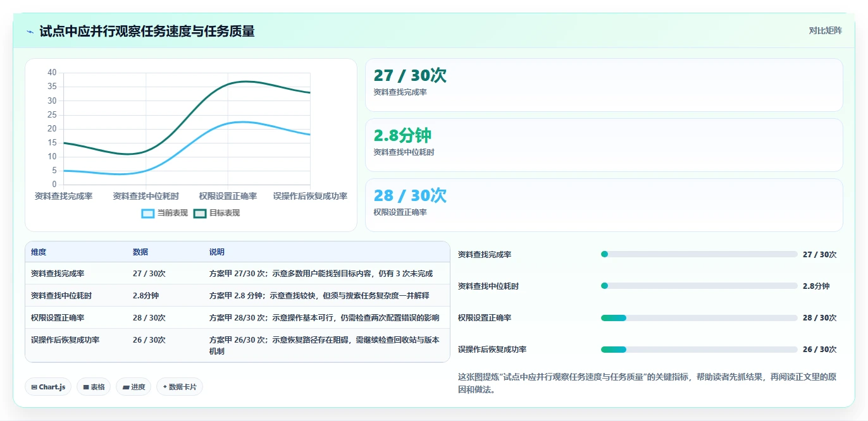The height and width of the screenshot is (421, 868).
Task: Toggle the 目标表现 legend swatch
Action: (x=200, y=213)
